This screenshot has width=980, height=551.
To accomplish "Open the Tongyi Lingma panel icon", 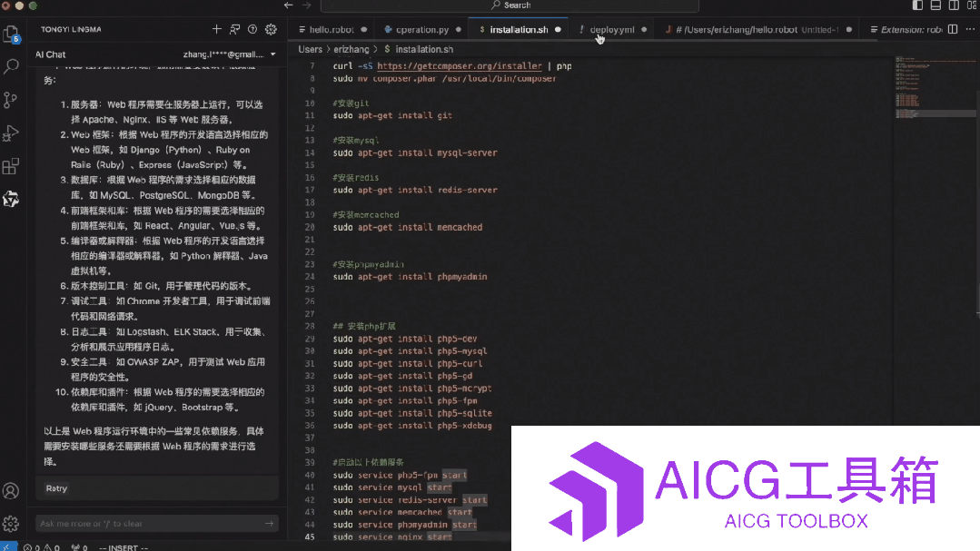I will tap(11, 200).
